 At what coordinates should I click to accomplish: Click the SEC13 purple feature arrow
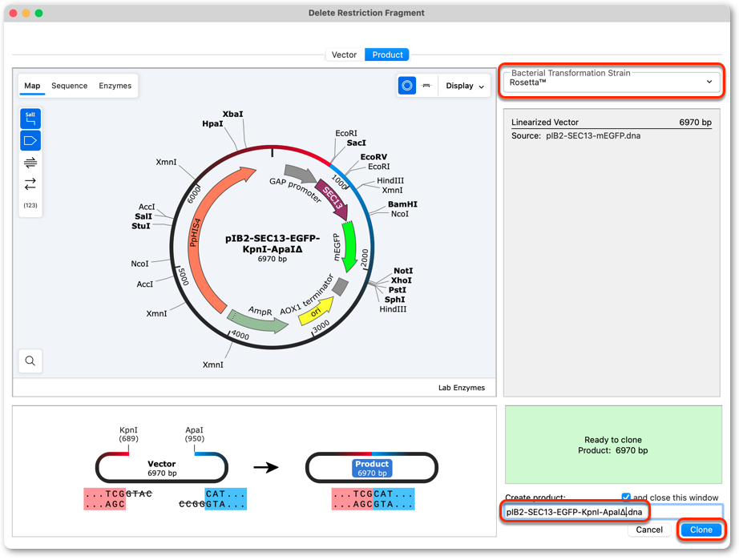click(332, 199)
